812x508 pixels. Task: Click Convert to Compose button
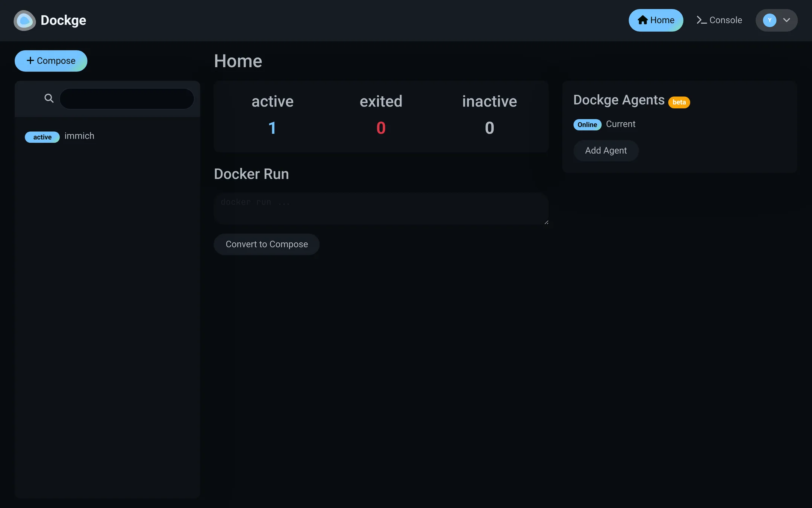pos(267,245)
